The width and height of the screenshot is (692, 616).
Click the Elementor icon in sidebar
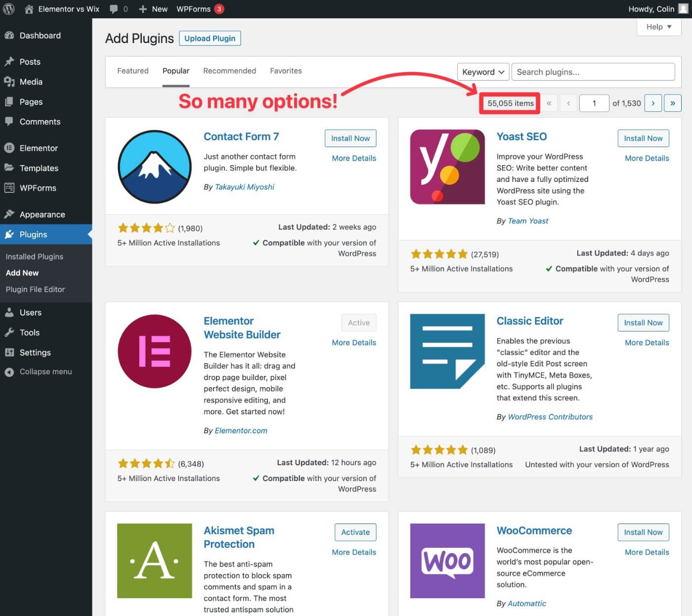(9, 148)
